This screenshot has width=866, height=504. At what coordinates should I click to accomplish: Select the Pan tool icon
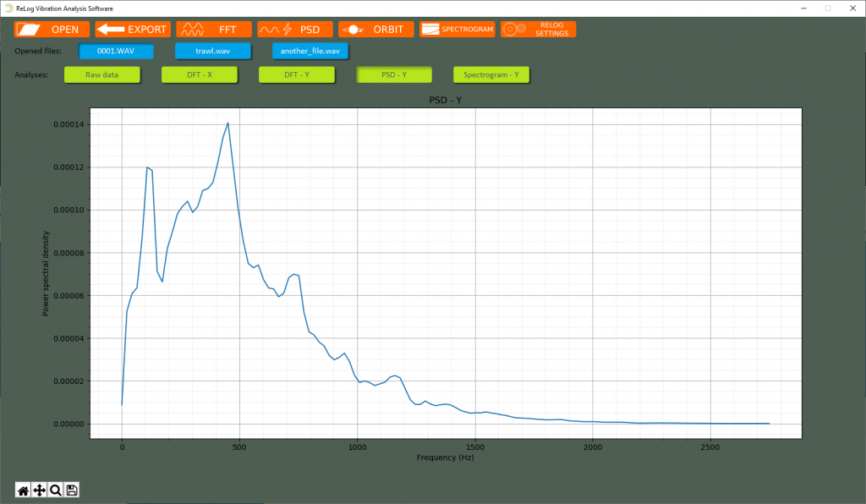(39, 490)
